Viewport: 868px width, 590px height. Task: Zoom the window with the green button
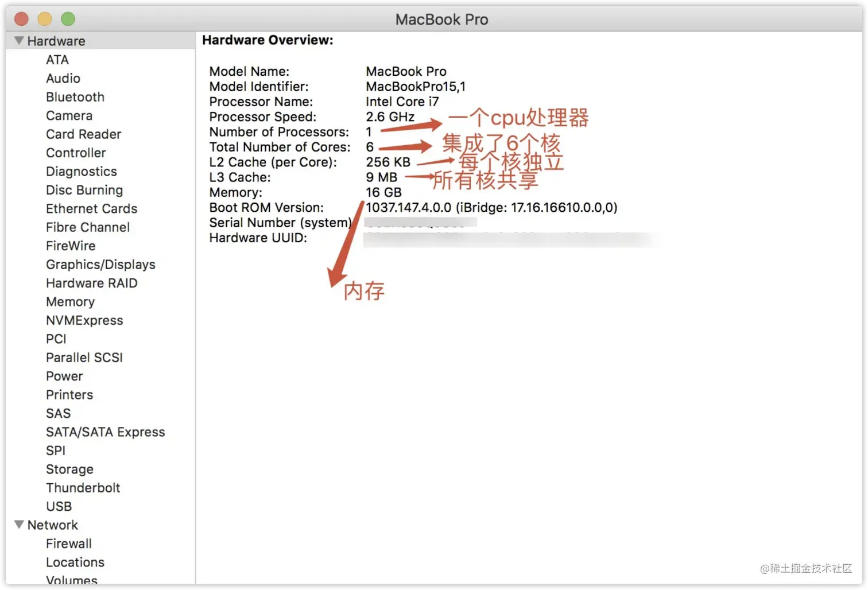(x=68, y=19)
